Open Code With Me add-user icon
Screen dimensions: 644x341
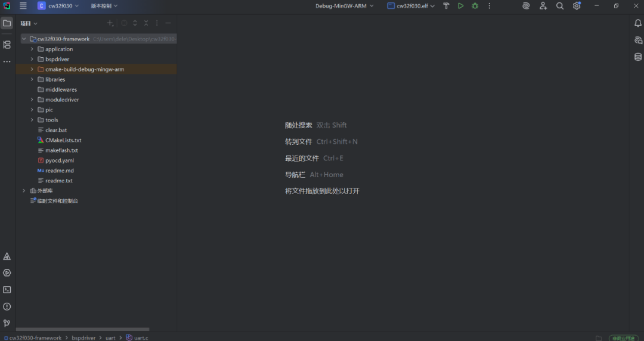coord(543,6)
